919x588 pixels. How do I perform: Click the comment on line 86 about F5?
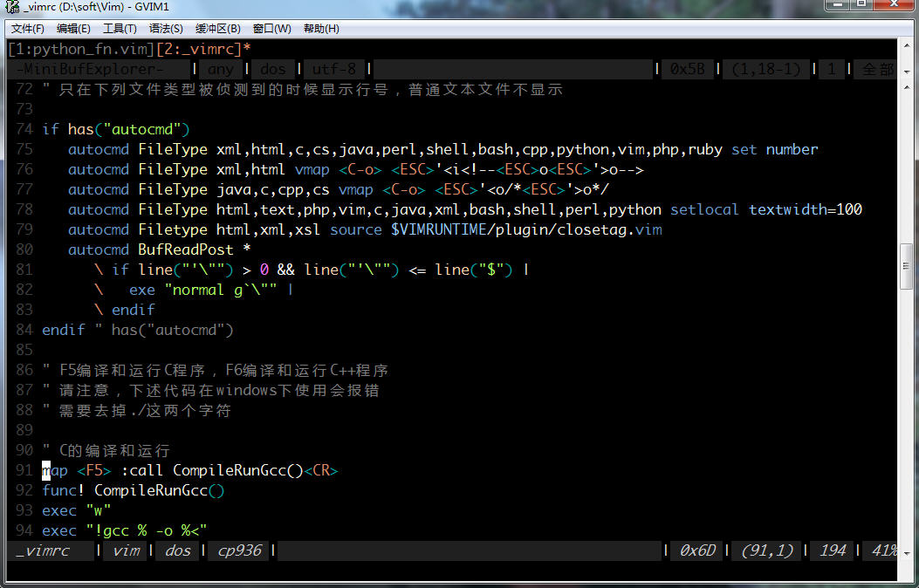click(215, 370)
